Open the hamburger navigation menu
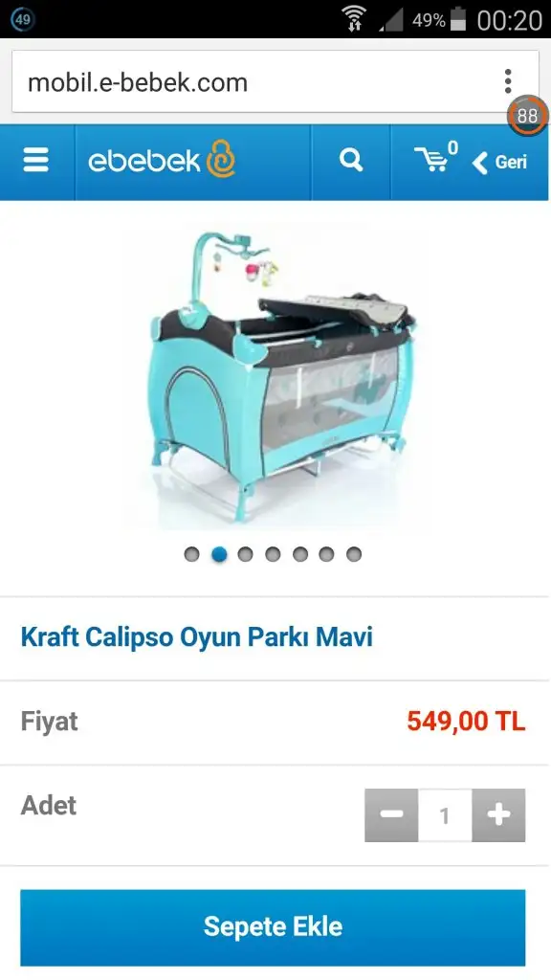 coord(35,161)
